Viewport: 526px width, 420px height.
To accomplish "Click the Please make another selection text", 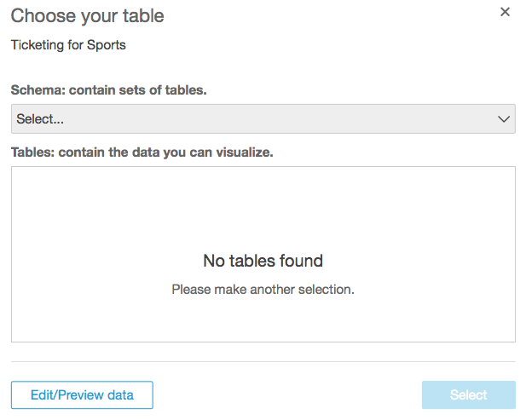I will (263, 290).
